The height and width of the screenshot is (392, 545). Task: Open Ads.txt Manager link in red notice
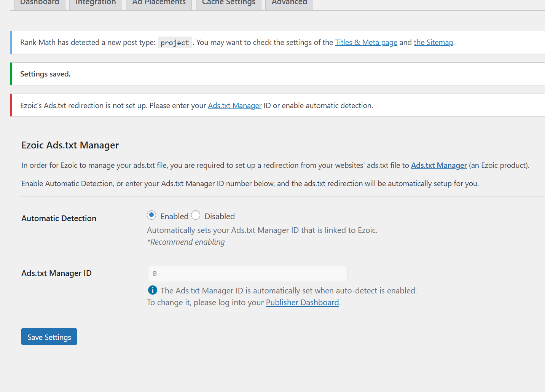(234, 105)
